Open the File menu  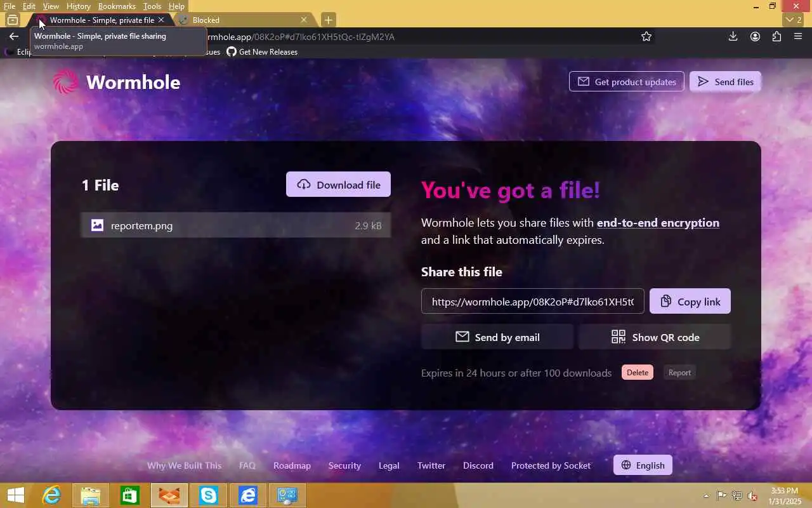pos(10,6)
